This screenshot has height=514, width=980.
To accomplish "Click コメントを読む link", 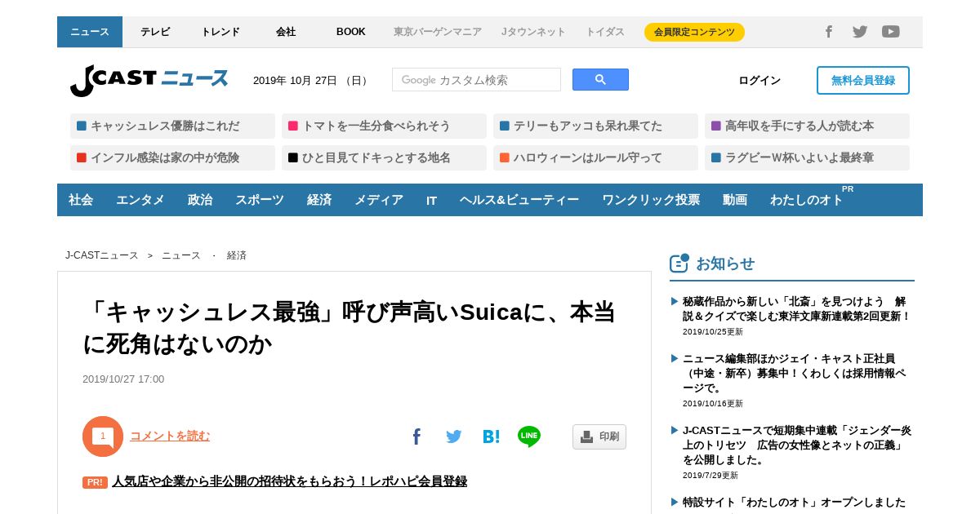I will tap(170, 436).
